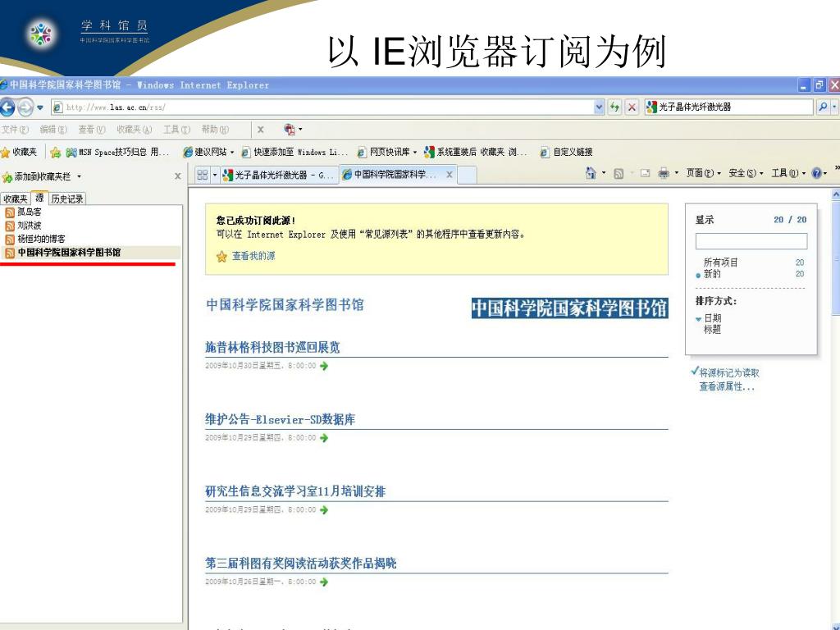Click the blue Help question mark icon
Image resolution: width=840 pixels, height=630 pixels.
coord(816,172)
